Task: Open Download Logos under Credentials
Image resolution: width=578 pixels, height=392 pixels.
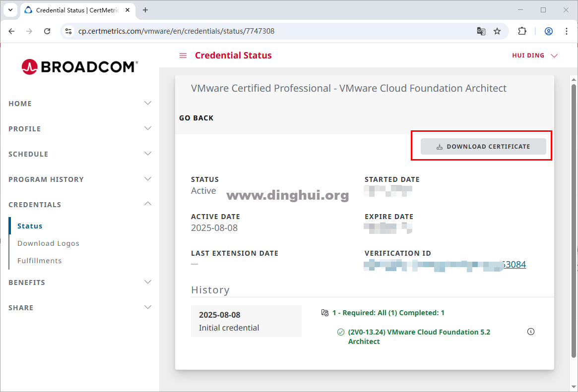Action: pos(48,243)
